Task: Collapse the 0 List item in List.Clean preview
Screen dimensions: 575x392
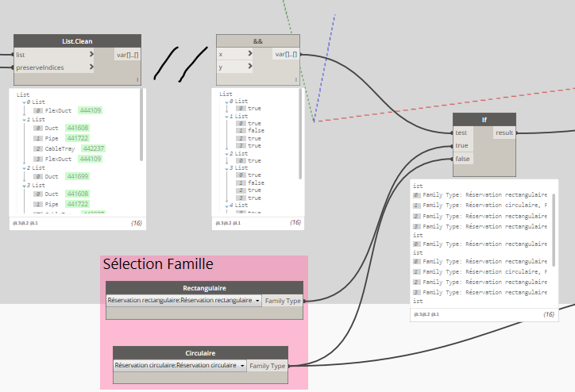Action: point(25,102)
